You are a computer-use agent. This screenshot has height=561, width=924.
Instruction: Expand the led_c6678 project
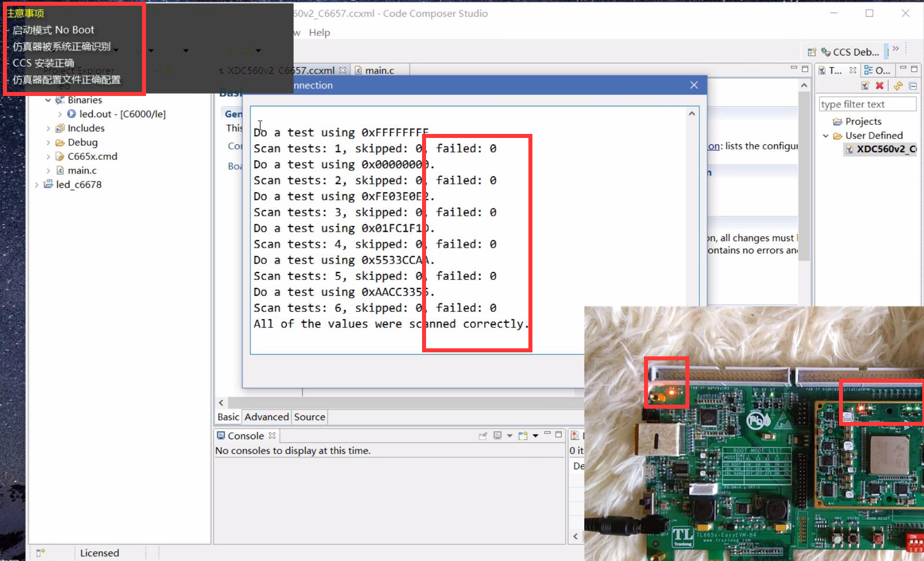tap(37, 185)
